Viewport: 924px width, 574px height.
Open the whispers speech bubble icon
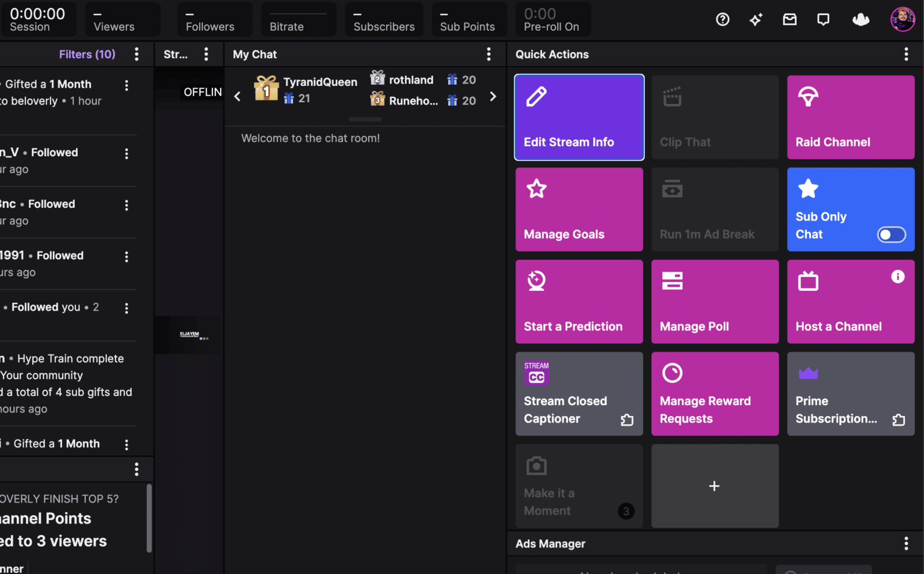[824, 20]
